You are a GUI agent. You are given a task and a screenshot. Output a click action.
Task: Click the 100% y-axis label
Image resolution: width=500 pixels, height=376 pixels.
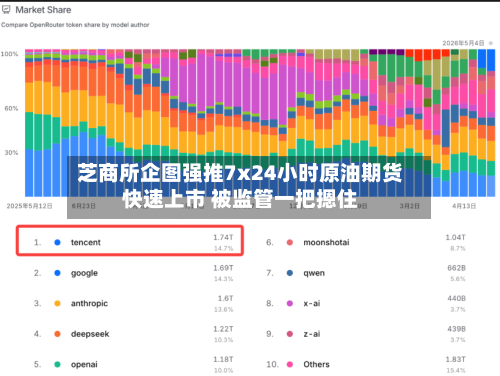click(x=9, y=54)
